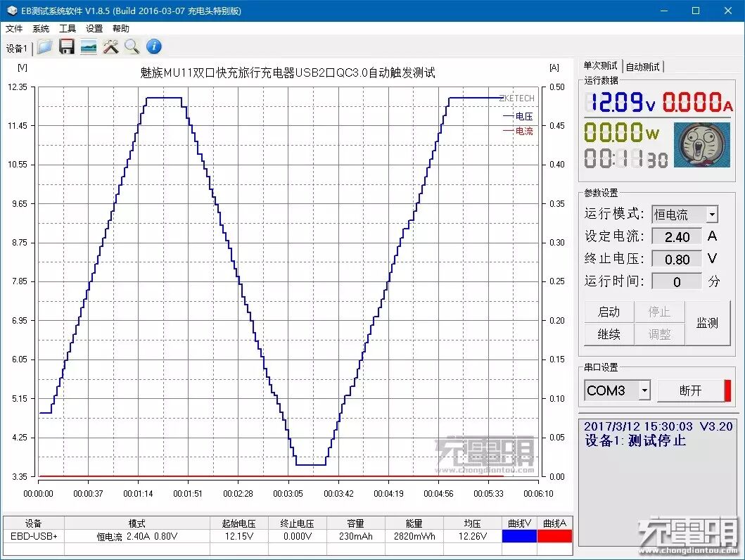This screenshot has width=745, height=560.
Task: Close the EB test software window
Action: pos(728,11)
